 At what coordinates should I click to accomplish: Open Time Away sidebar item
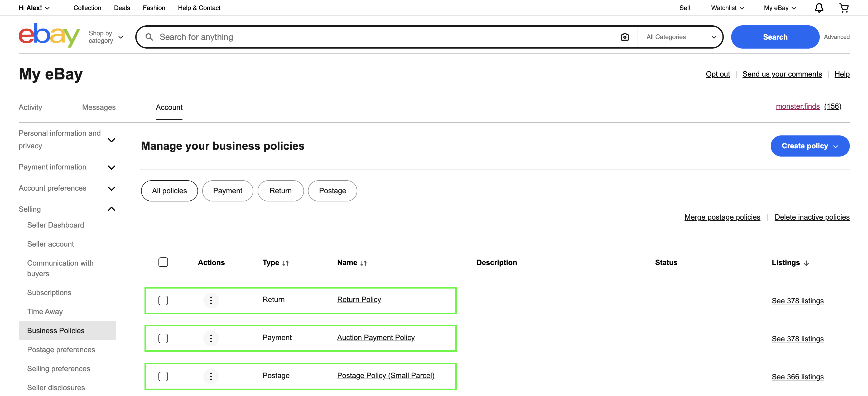(45, 312)
